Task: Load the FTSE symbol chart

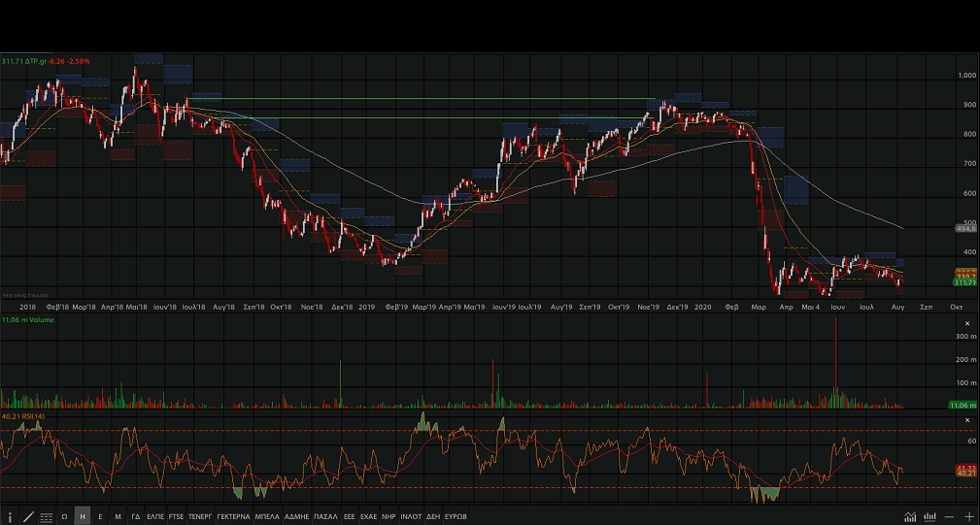Action: click(176, 517)
